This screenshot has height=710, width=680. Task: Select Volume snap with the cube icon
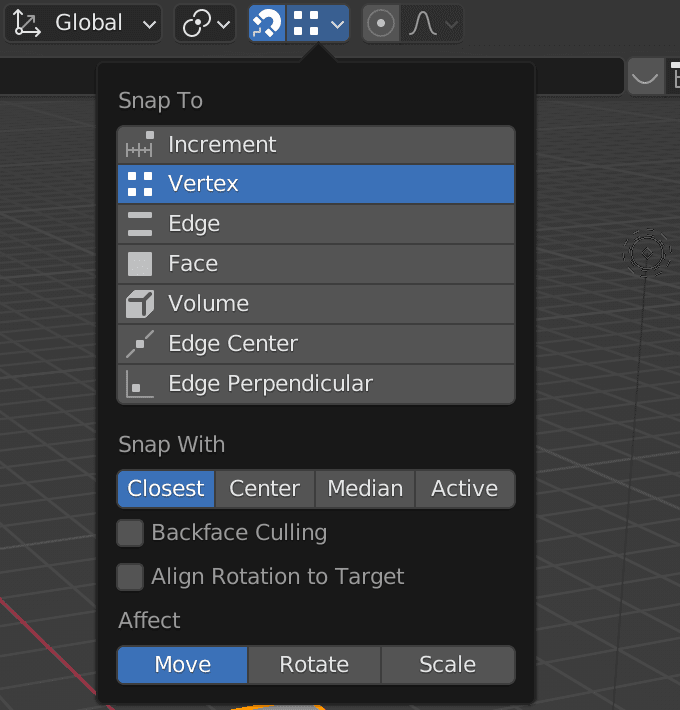316,304
